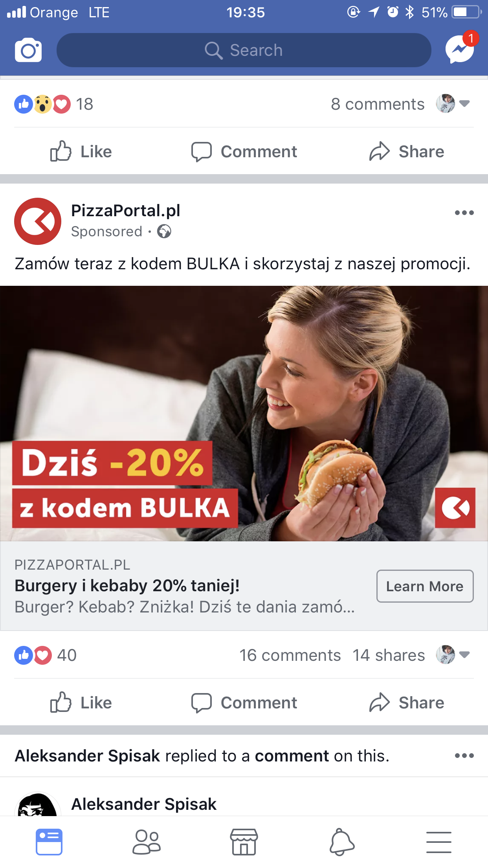Tap the Learn More button
Viewport: 488px width, 868px height.
(425, 586)
